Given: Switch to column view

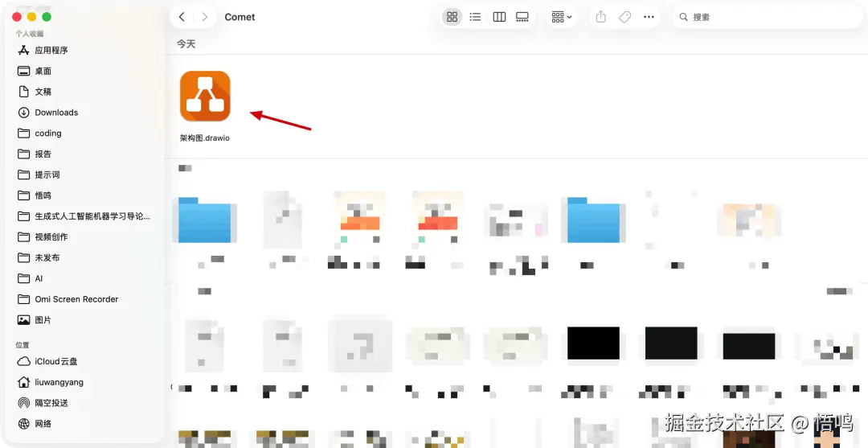Looking at the screenshot, I should pos(499,17).
